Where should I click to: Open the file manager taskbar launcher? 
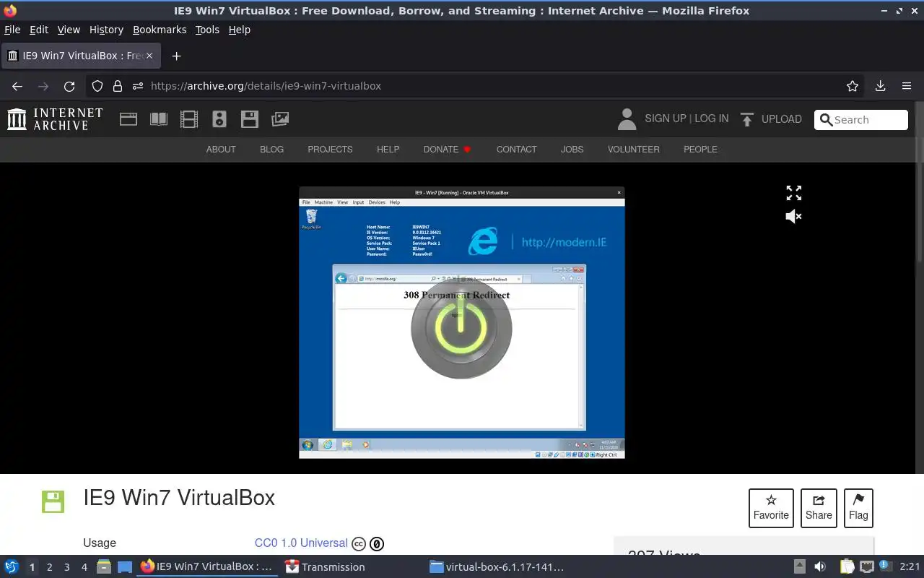coord(104,567)
